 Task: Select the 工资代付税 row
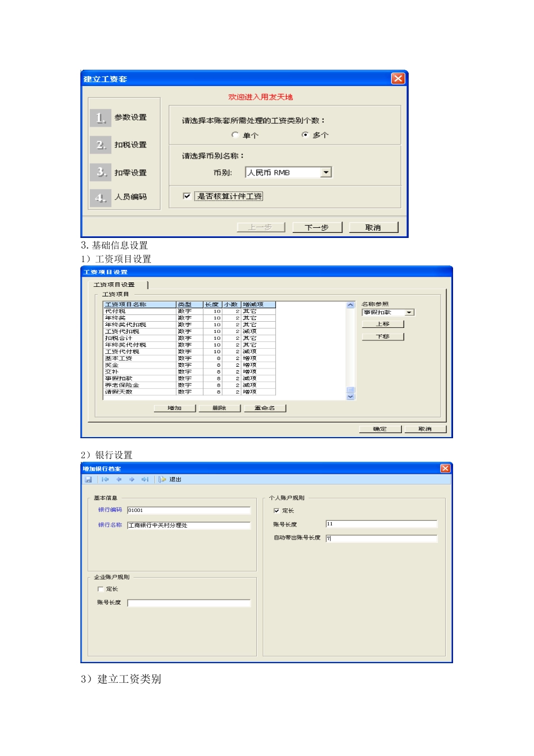pyautogui.click(x=189, y=352)
